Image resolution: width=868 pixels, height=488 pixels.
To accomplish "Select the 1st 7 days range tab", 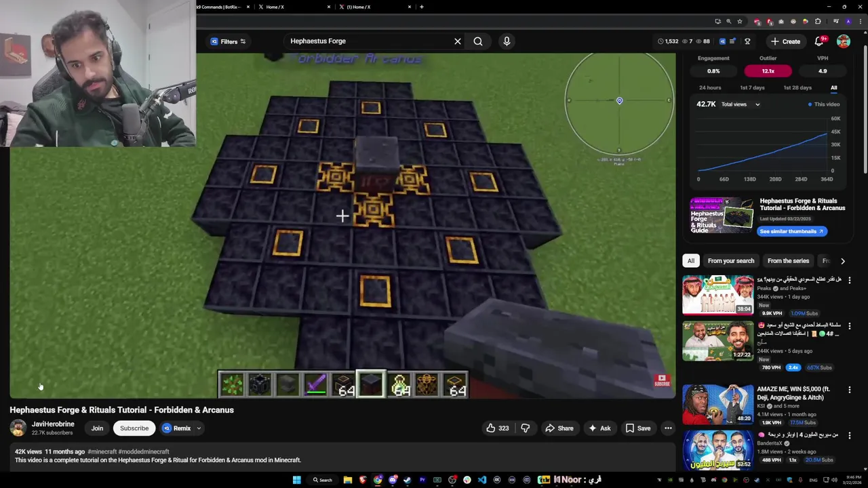I will pos(752,87).
